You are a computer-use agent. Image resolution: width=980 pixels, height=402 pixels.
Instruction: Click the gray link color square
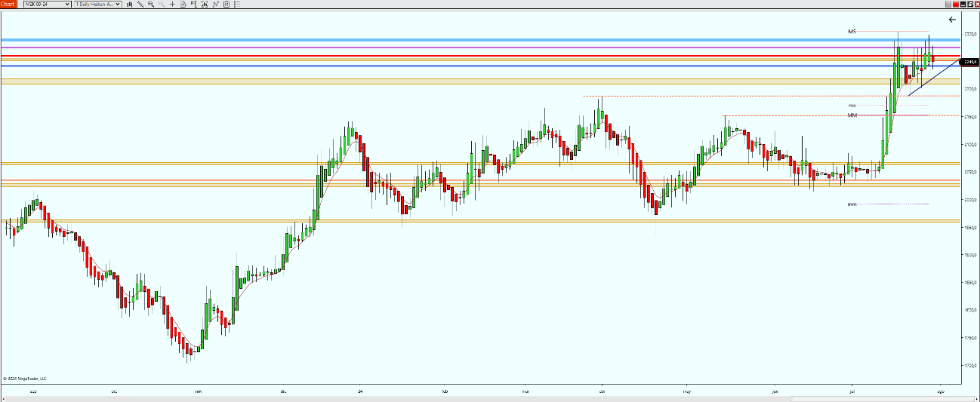(x=948, y=4)
